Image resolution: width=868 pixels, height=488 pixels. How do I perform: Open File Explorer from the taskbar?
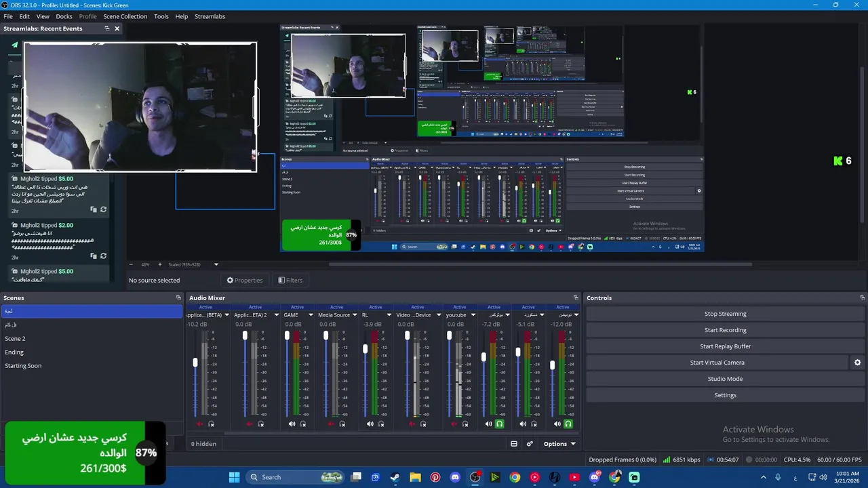pyautogui.click(x=415, y=477)
